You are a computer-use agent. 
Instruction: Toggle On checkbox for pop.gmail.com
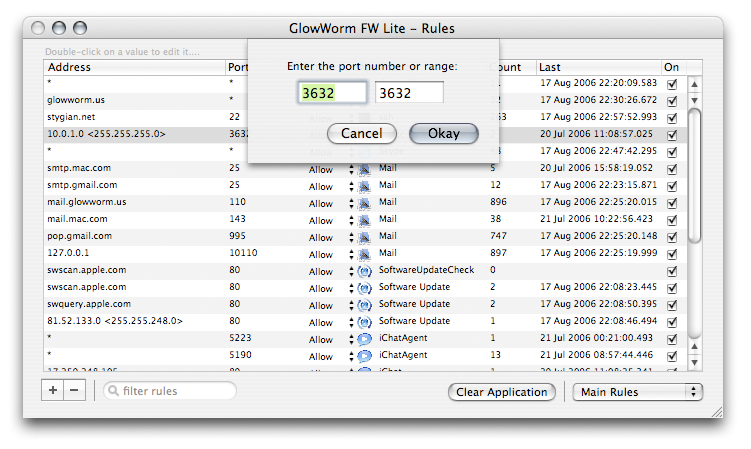point(672,237)
